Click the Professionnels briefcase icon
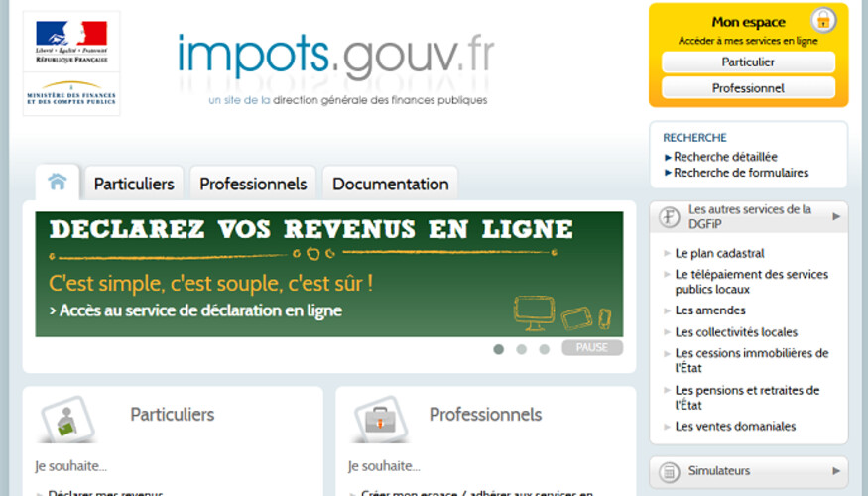 (x=380, y=420)
